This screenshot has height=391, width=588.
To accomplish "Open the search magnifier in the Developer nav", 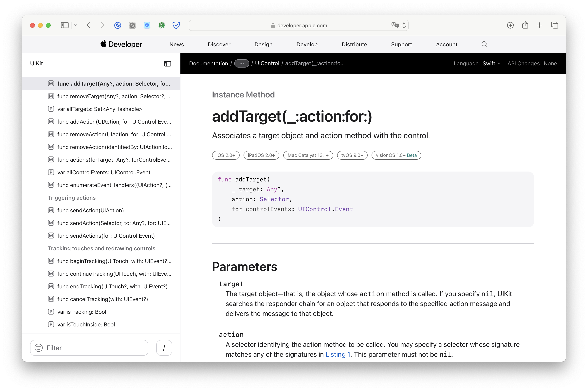I will (484, 44).
